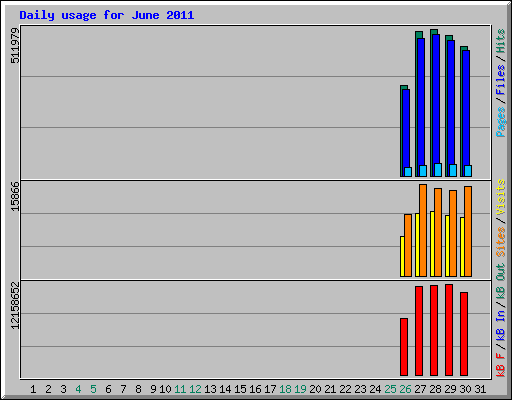The width and height of the screenshot is (512, 400).
Task: Click the cyan pages bar for day 30
Action: pos(468,171)
